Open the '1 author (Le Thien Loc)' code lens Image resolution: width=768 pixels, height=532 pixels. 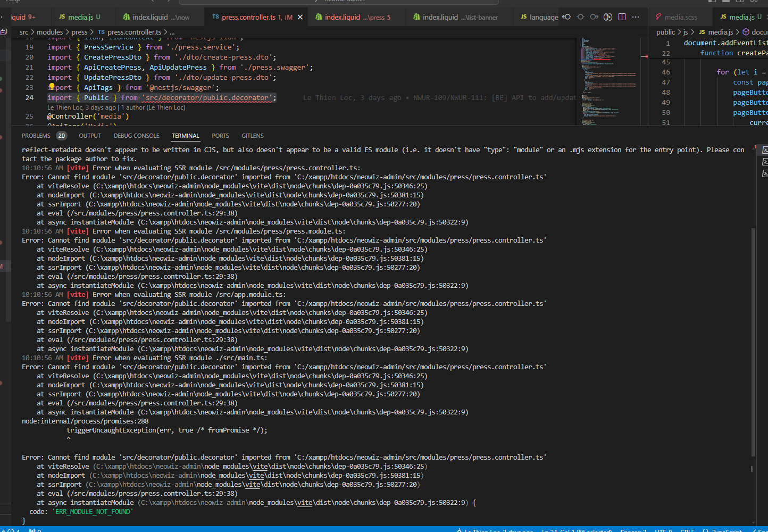[x=153, y=107]
